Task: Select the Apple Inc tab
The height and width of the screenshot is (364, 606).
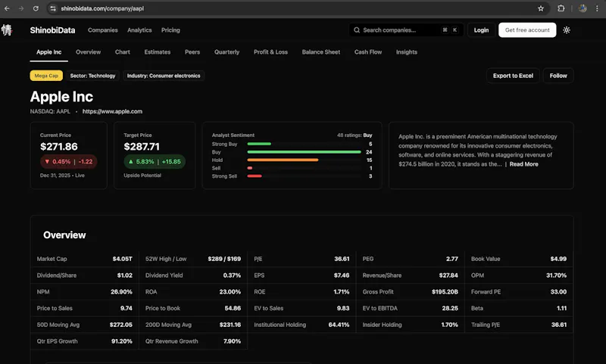Action: [x=48, y=52]
